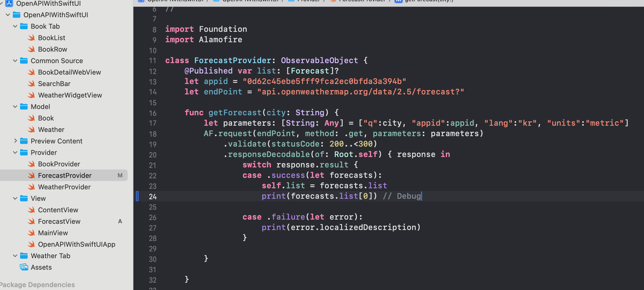Collapse the View folder chevron
Viewport: 644px width, 290px height.
pos(15,198)
